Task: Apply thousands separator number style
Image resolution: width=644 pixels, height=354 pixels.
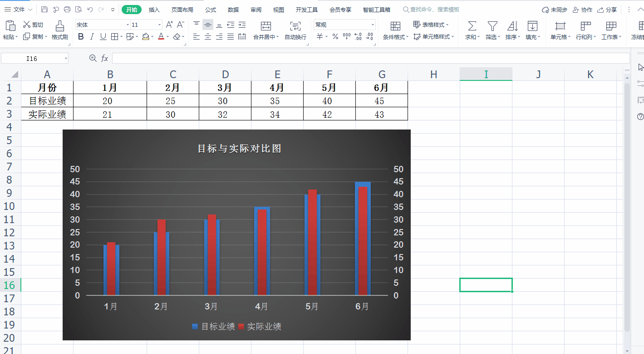Action: 347,37
